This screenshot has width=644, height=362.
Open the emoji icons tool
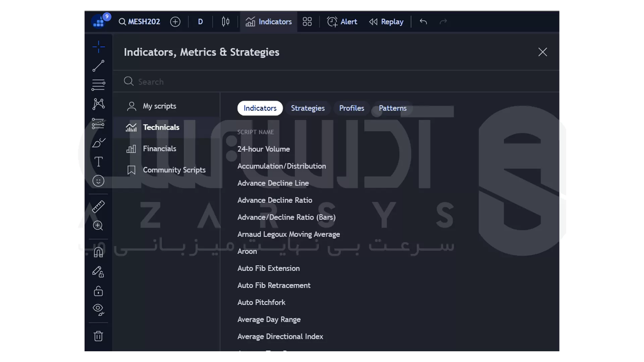98,181
